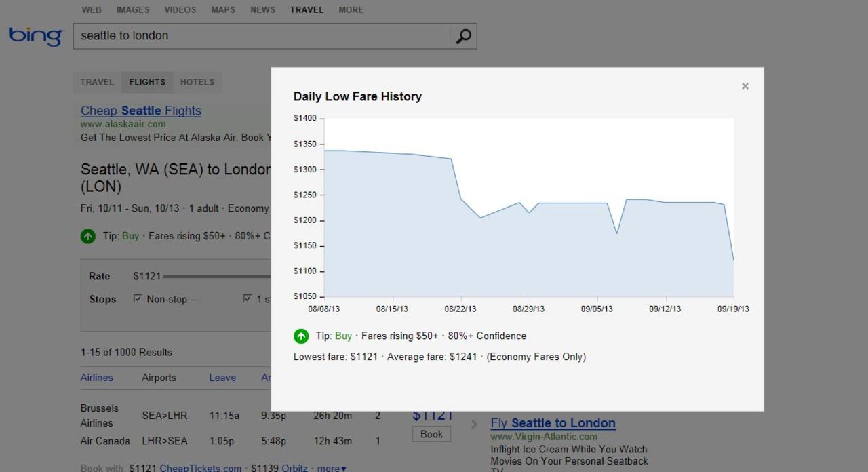Open the IMAGES search tab
The height and width of the screenshot is (472, 868).
tap(133, 9)
